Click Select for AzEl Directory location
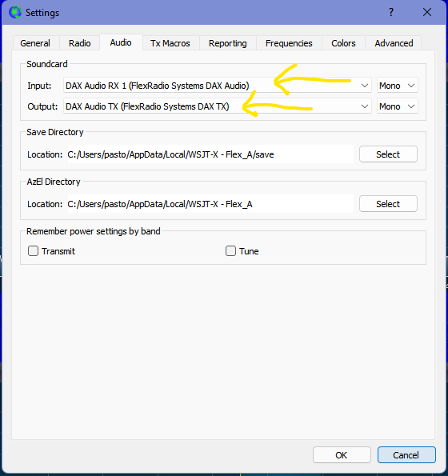This screenshot has width=448, height=476. coord(388,204)
